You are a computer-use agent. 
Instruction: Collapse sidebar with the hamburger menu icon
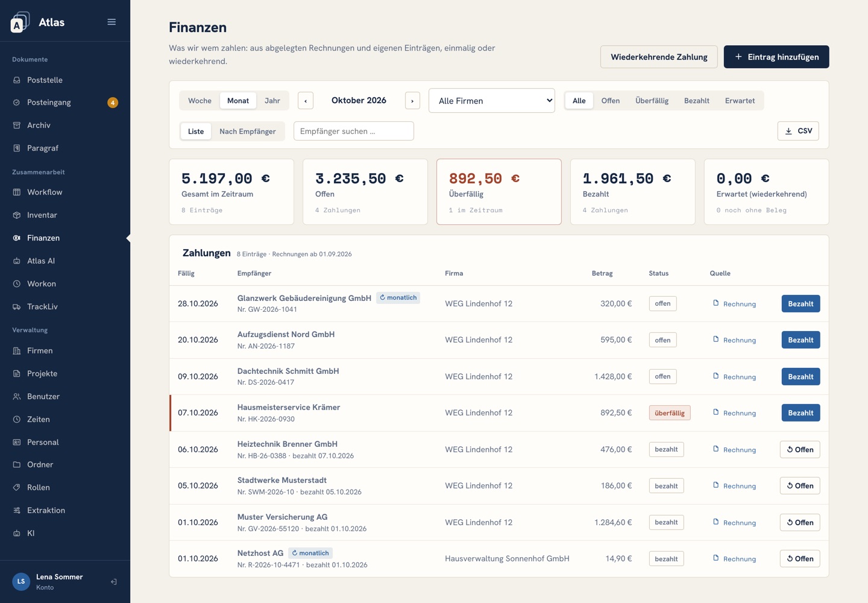112,22
